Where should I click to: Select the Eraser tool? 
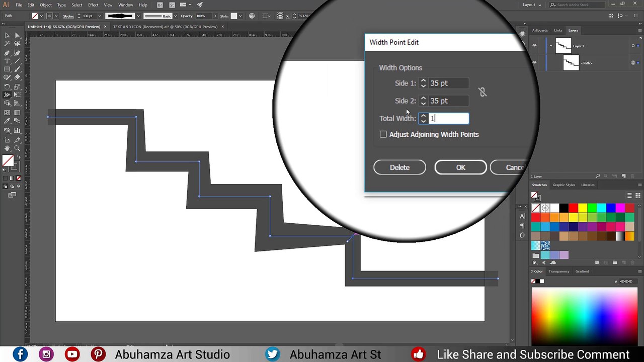[x=17, y=77]
